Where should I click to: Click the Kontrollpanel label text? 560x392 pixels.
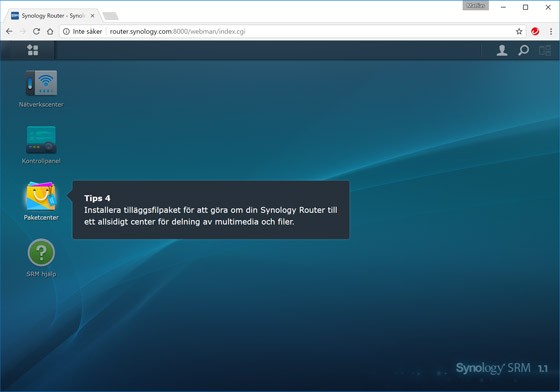pyautogui.click(x=41, y=161)
